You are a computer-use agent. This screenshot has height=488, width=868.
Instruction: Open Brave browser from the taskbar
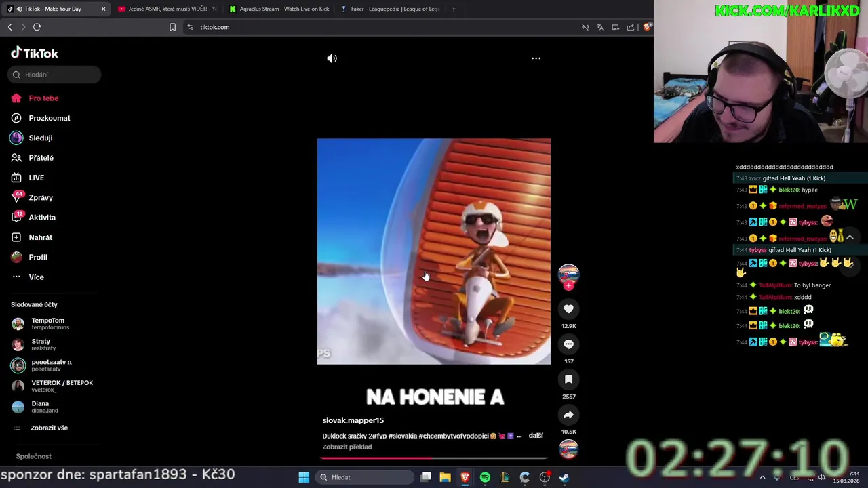point(465,477)
